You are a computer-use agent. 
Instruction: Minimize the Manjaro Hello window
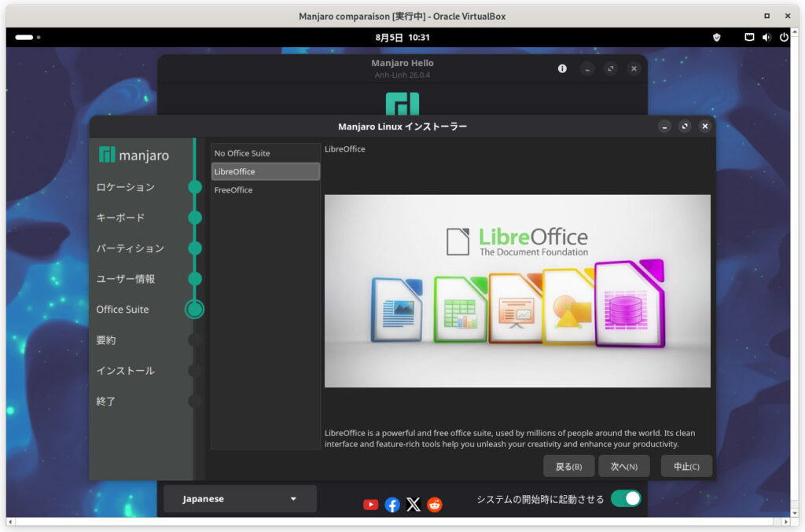pos(587,68)
